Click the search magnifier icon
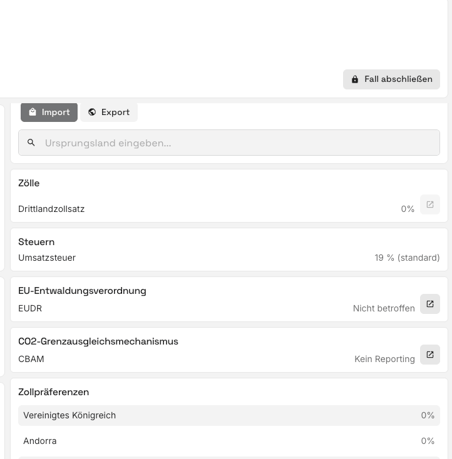452x459 pixels. (31, 142)
